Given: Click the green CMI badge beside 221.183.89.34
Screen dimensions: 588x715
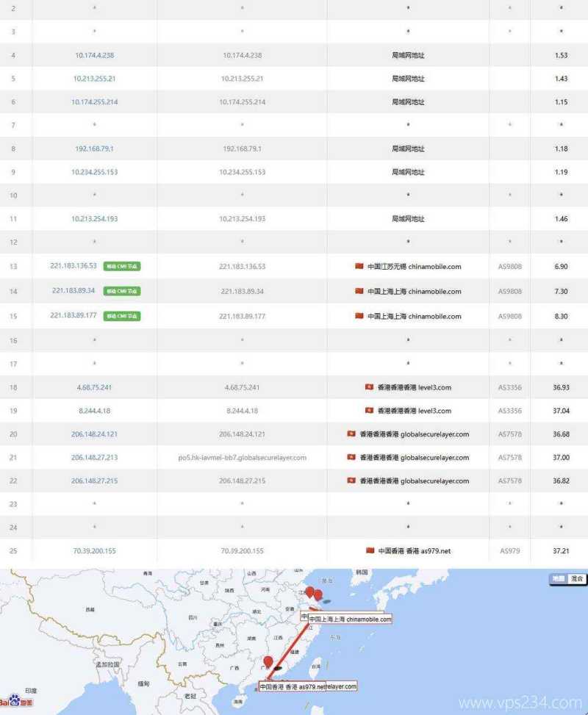Looking at the screenshot, I should point(121,291).
